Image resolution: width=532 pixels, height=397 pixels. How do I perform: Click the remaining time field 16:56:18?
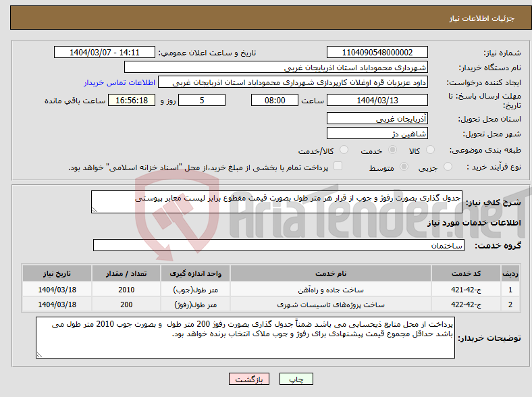coord(132,100)
